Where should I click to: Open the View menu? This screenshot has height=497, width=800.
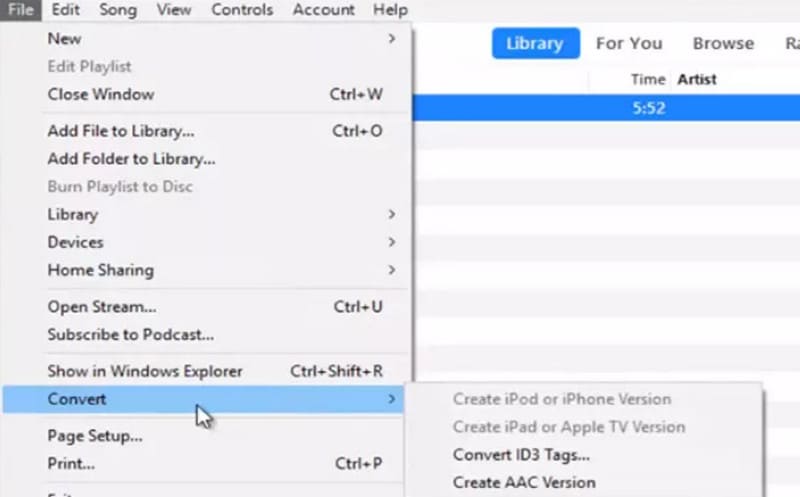(173, 10)
